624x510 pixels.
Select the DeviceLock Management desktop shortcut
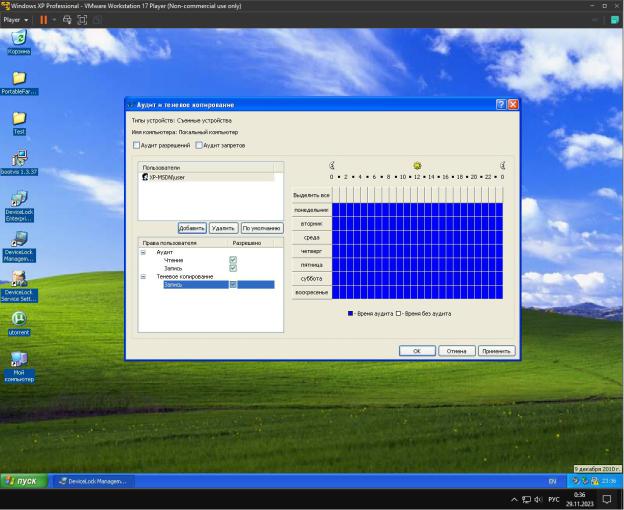19,247
